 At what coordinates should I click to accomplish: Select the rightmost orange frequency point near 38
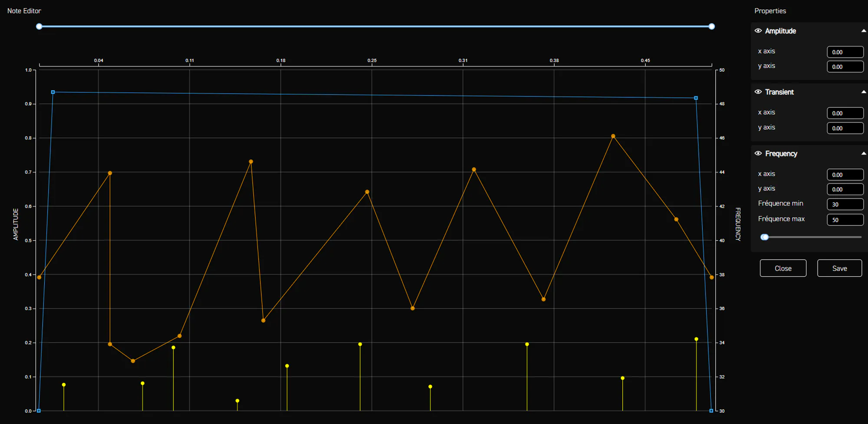coord(711,277)
